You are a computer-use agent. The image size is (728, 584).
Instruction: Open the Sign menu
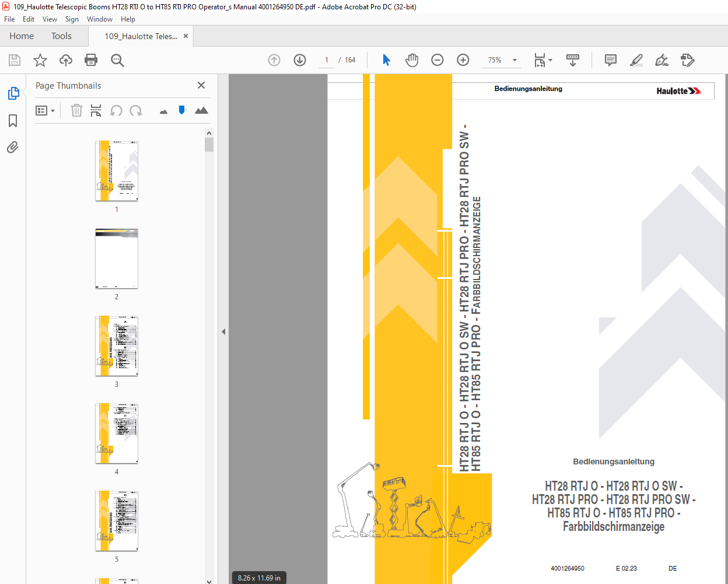(x=72, y=19)
